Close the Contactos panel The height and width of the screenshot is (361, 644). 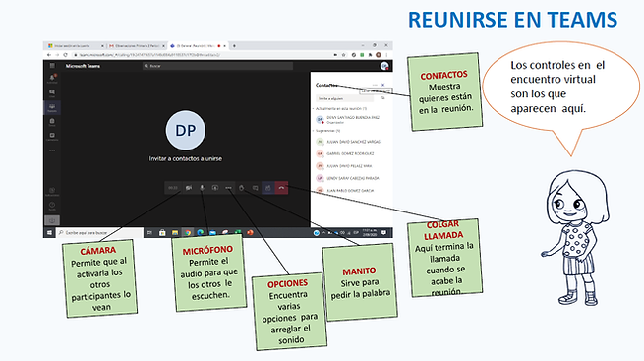tap(382, 85)
